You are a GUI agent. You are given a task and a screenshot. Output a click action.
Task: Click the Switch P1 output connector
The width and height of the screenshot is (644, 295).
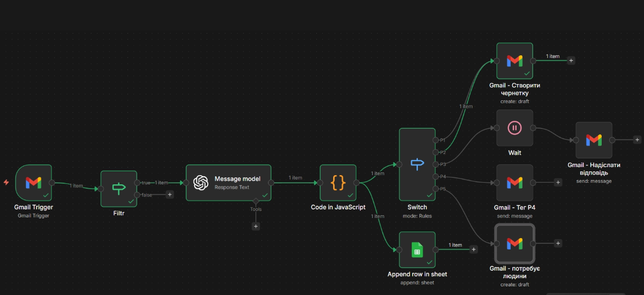point(435,140)
